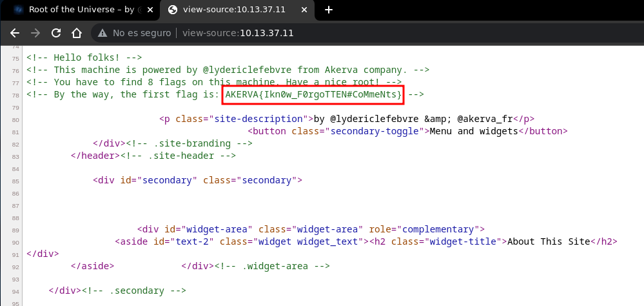The image size is (644, 306).
Task: Click the '.site-header' comment on line 83
Action: pyautogui.click(x=179, y=156)
